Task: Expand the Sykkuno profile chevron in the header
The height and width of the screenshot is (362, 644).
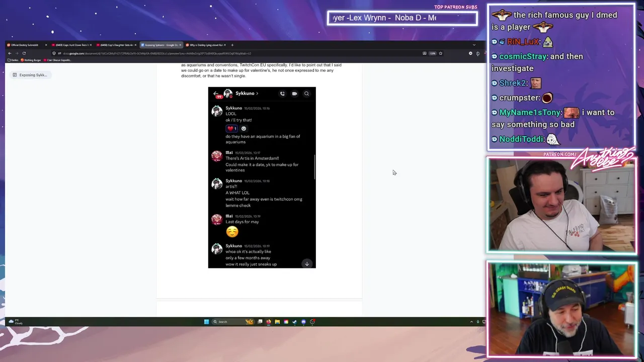Action: 257,94
